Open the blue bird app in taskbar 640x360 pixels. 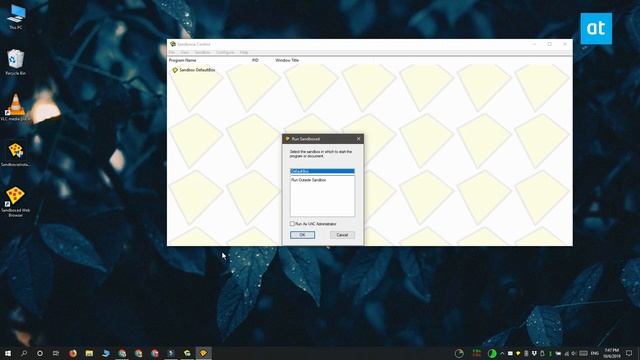pos(106,353)
